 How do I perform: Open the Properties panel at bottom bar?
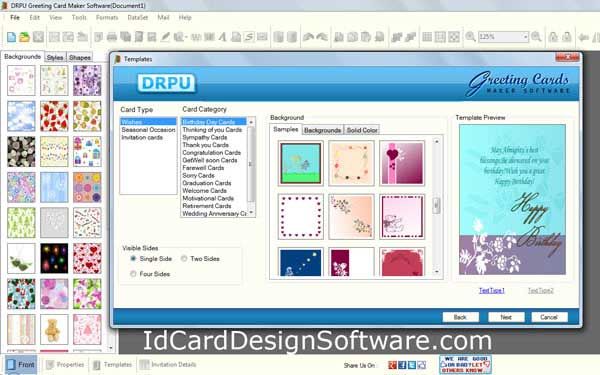(x=65, y=365)
